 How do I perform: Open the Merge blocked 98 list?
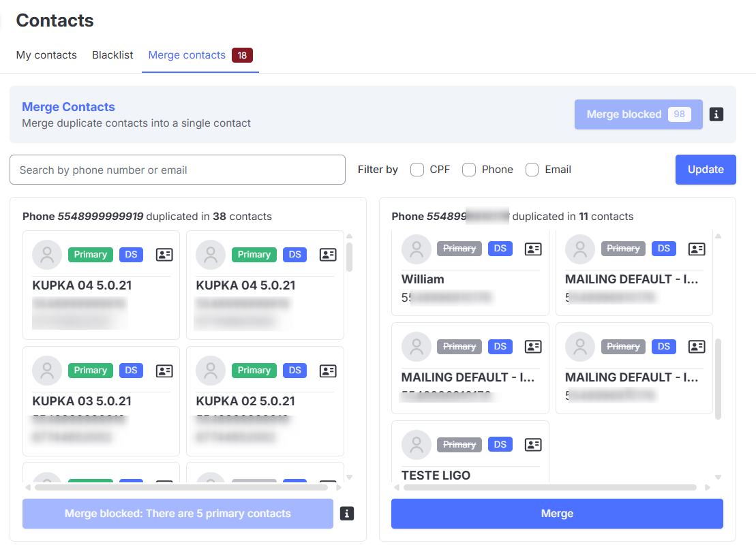(638, 114)
